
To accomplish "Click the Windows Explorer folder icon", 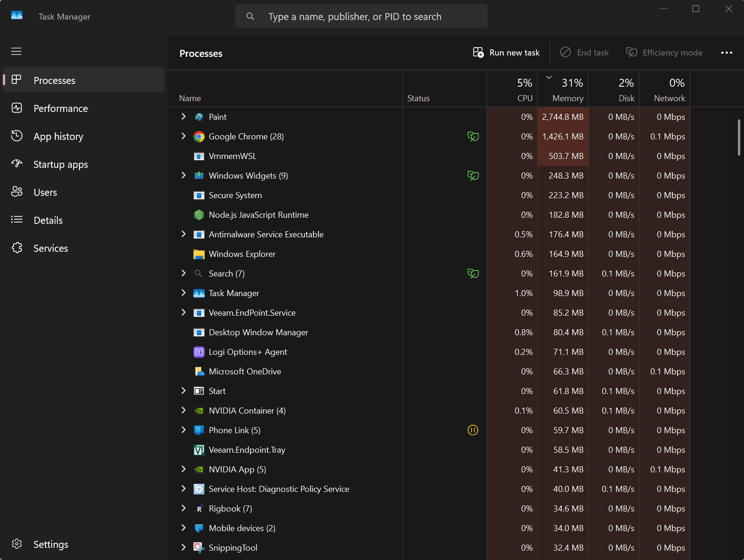I will (x=199, y=254).
